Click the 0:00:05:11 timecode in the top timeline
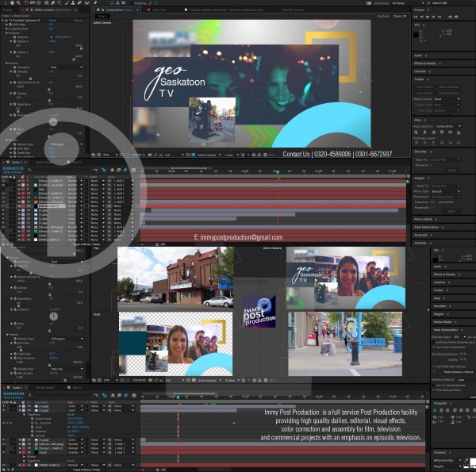476x472 pixels. [13, 168]
